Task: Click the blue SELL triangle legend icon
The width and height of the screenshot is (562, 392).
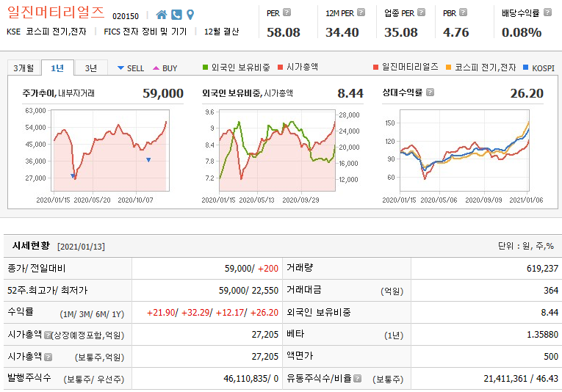Action: click(120, 68)
